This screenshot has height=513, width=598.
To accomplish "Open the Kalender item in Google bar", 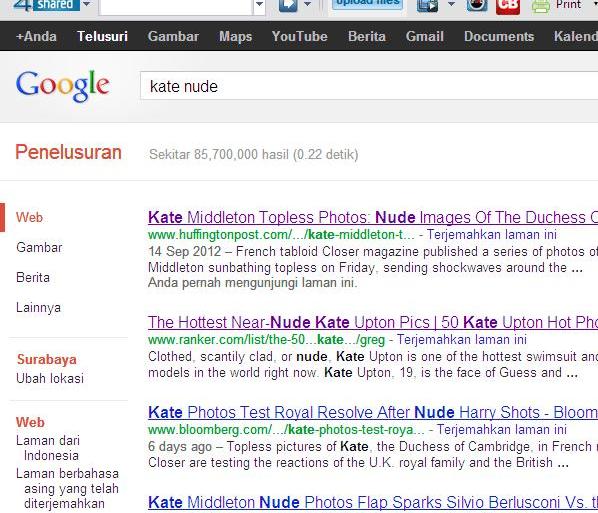I will coord(576,36).
